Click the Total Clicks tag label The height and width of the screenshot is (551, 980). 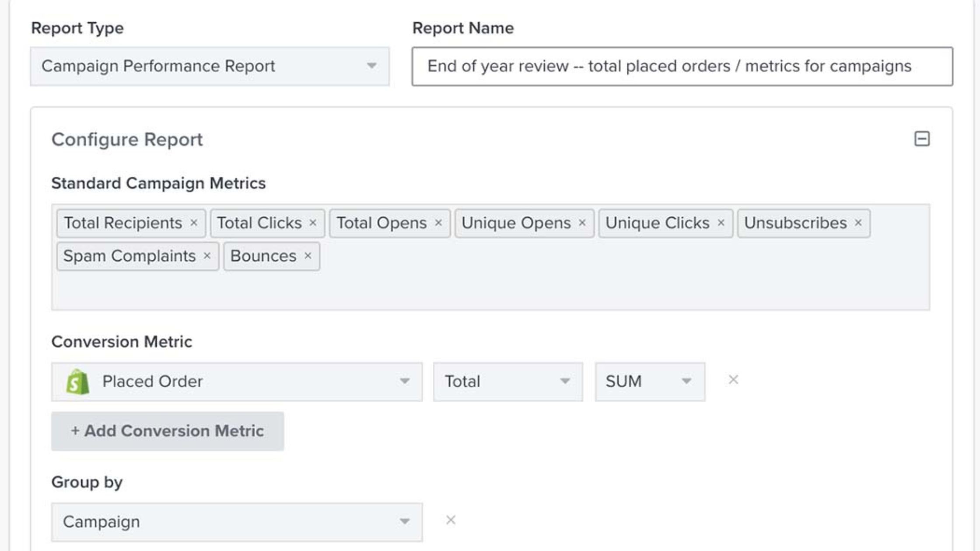[x=259, y=223]
